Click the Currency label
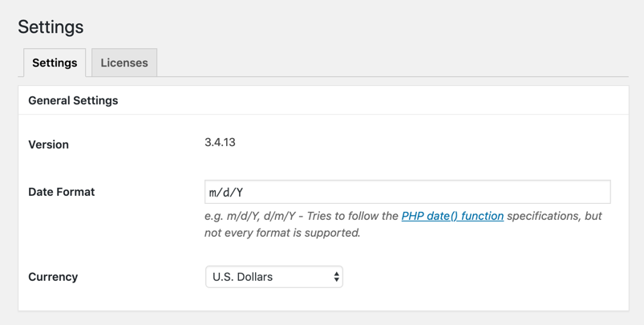 click(x=53, y=277)
